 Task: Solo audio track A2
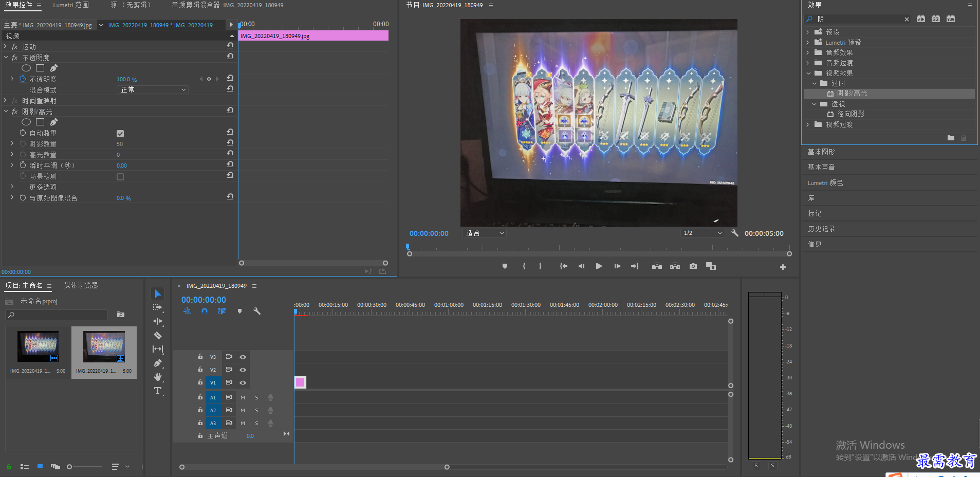click(x=256, y=410)
